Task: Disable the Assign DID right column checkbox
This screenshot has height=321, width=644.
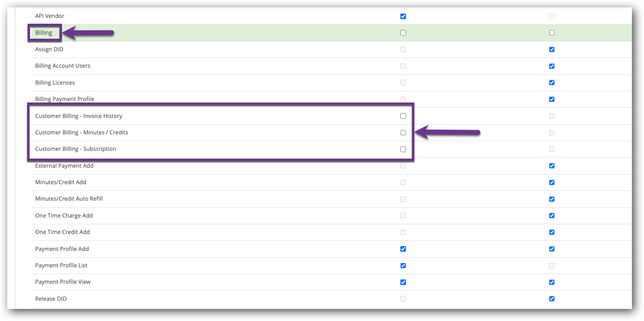Action: tap(552, 49)
